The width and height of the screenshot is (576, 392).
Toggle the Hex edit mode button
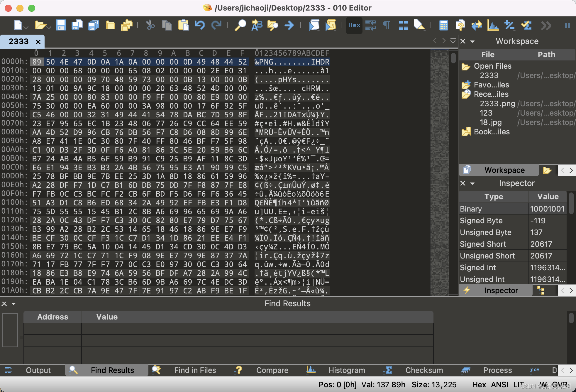[354, 25]
